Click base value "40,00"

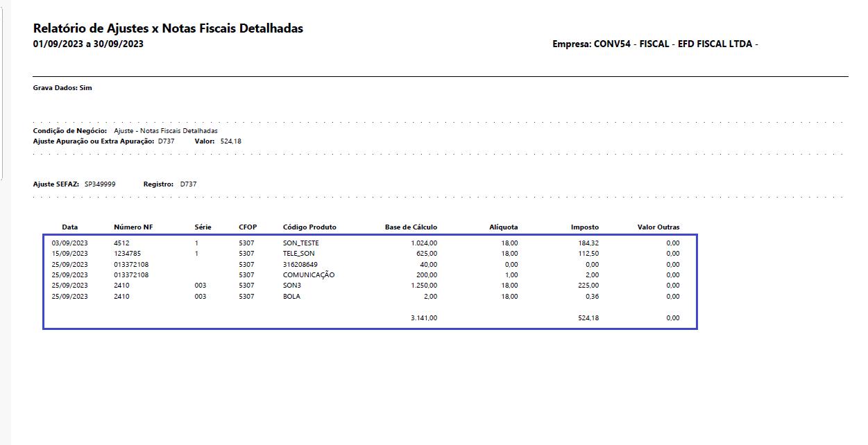coord(428,264)
